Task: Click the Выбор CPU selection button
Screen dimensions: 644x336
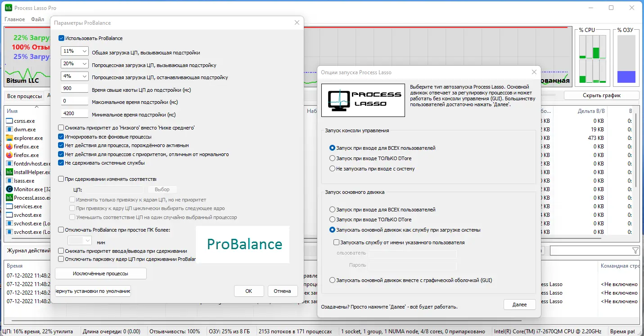Action: pyautogui.click(x=162, y=189)
